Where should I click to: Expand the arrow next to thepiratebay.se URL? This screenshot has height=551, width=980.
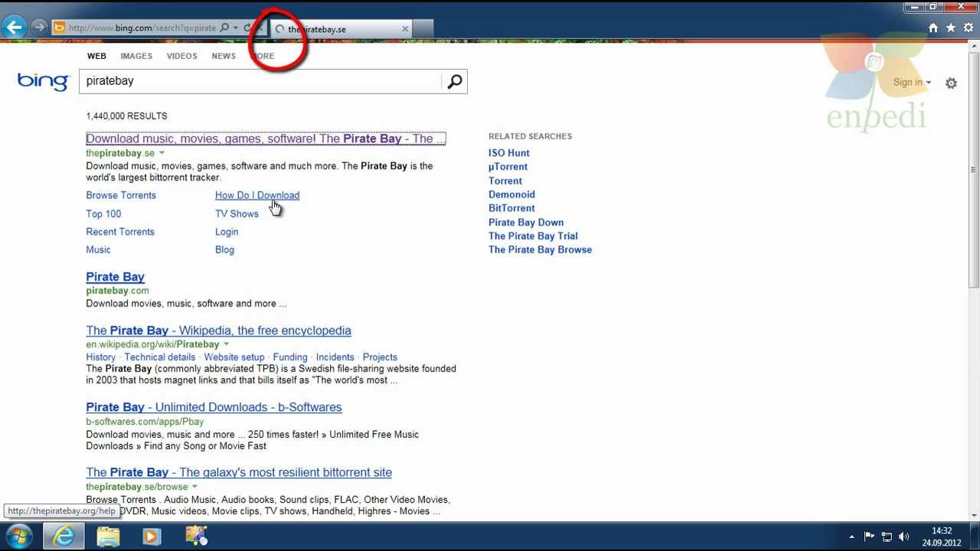162,153
